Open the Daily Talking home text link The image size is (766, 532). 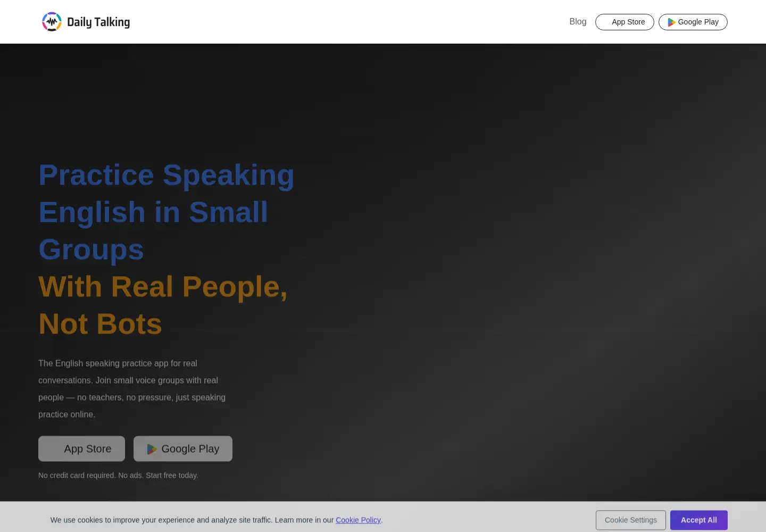[98, 22]
